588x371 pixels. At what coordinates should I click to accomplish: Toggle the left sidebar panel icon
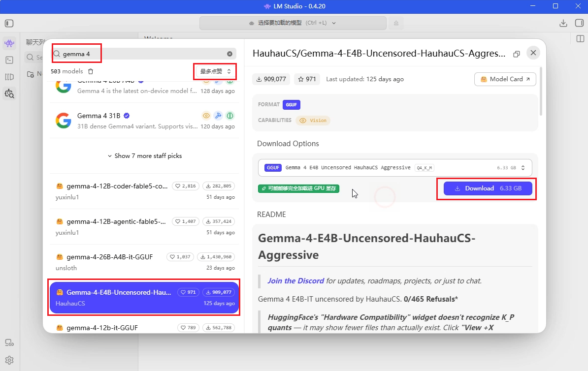9,23
